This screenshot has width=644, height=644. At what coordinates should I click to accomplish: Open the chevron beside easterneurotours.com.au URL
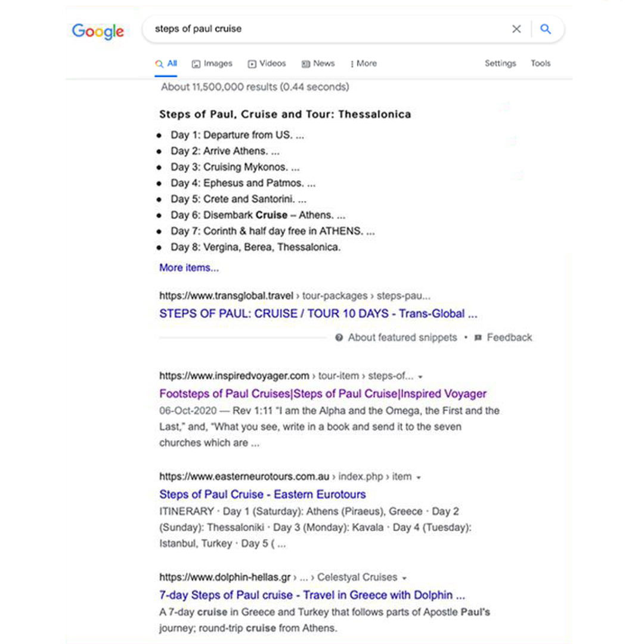[420, 476]
